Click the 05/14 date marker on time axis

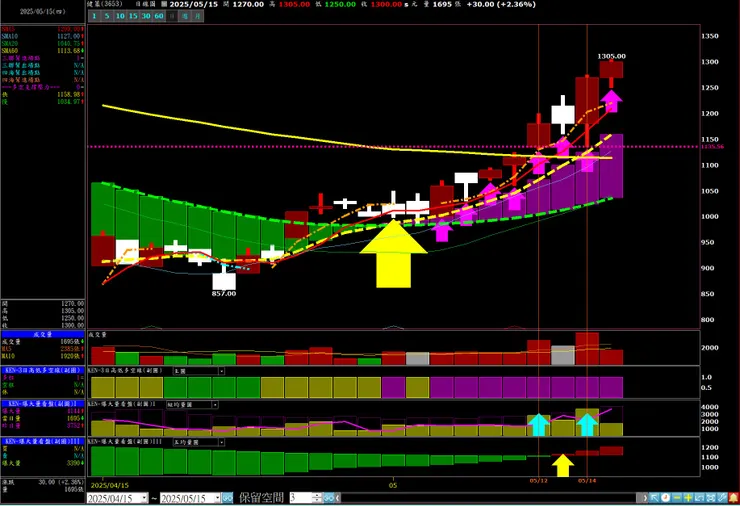point(587,481)
